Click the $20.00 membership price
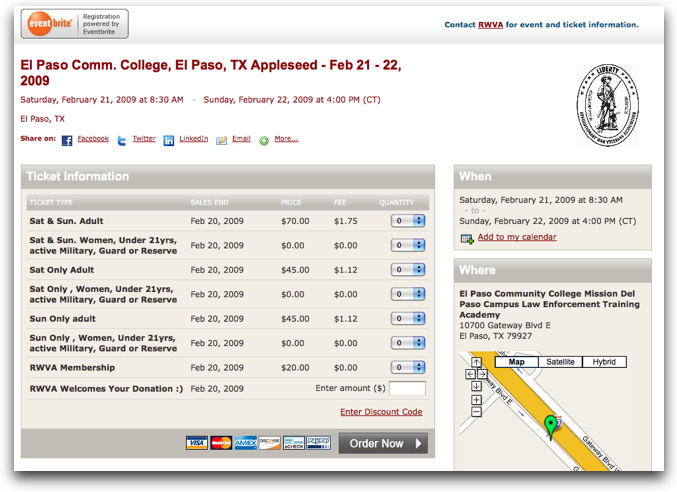The width and height of the screenshot is (677, 492). (295, 368)
